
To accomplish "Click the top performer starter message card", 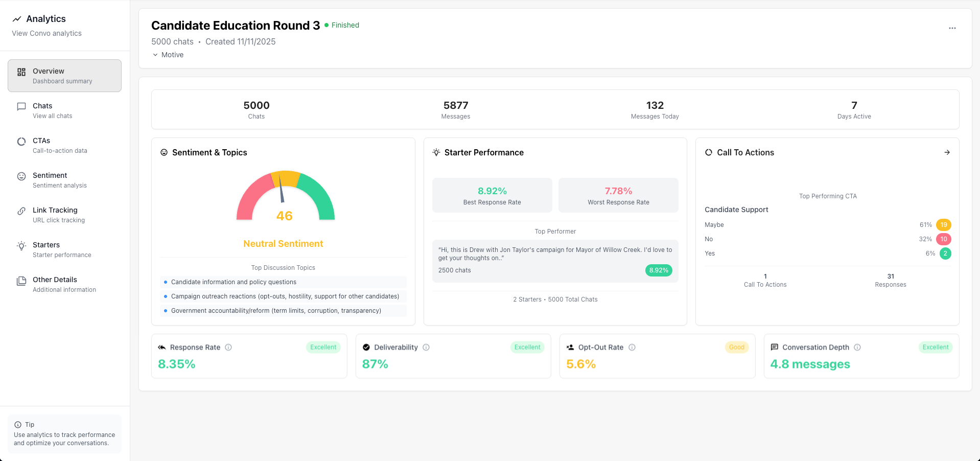I will pyautogui.click(x=555, y=261).
